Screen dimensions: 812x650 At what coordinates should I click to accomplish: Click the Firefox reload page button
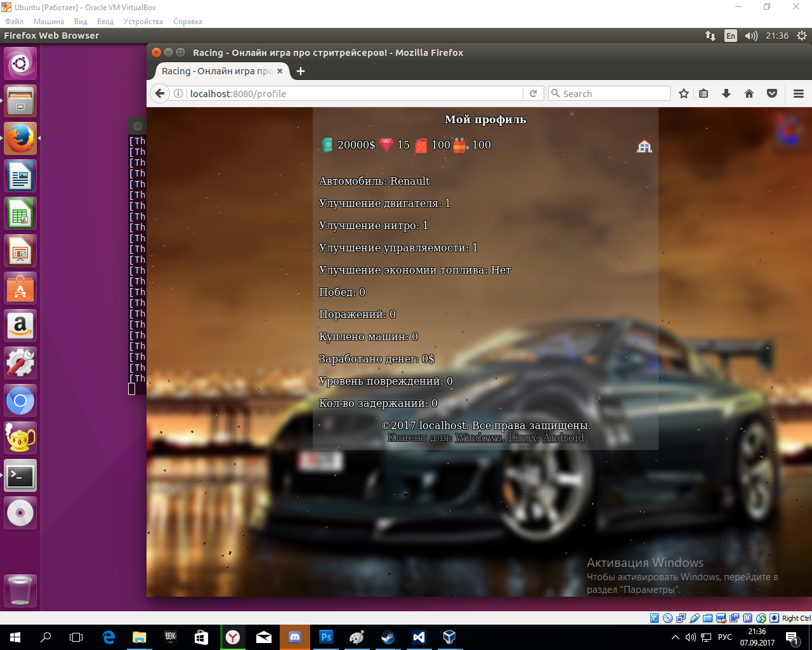tap(533, 93)
